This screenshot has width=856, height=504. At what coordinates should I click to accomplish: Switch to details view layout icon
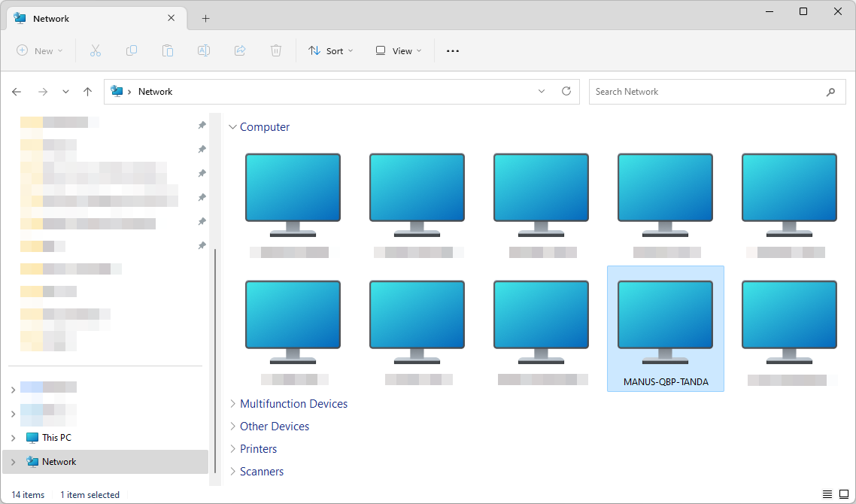(827, 494)
